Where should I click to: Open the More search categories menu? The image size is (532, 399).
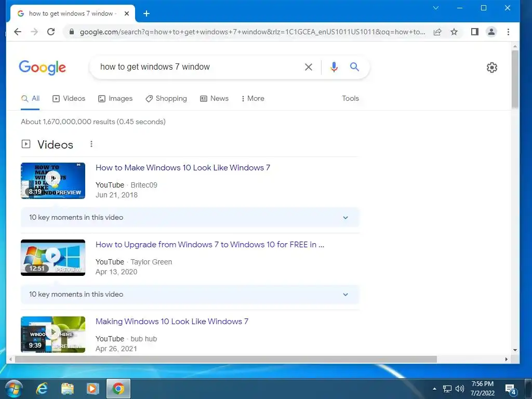(x=253, y=98)
